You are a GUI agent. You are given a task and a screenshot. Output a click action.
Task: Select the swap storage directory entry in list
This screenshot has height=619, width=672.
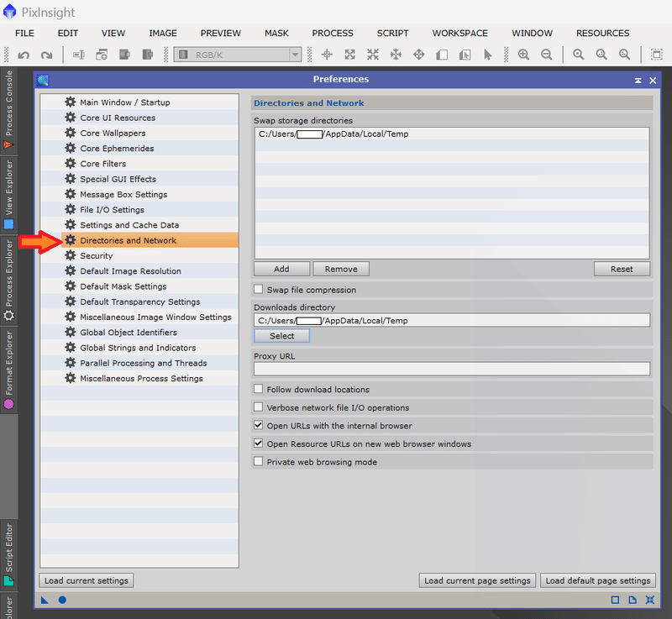point(452,134)
